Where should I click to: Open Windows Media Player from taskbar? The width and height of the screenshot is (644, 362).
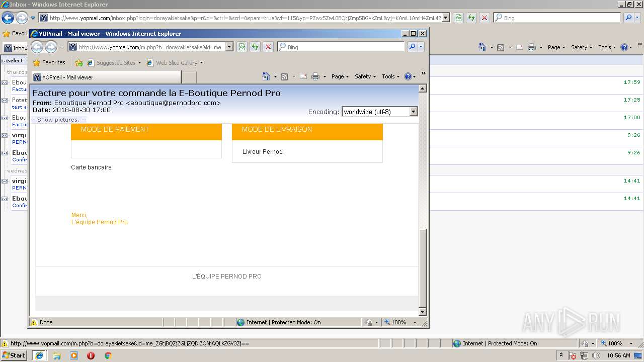click(74, 355)
